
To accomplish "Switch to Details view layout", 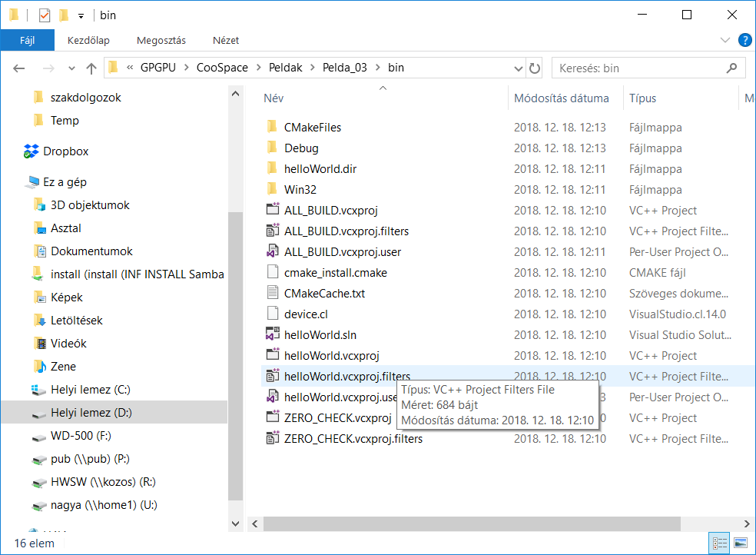I will point(721,543).
